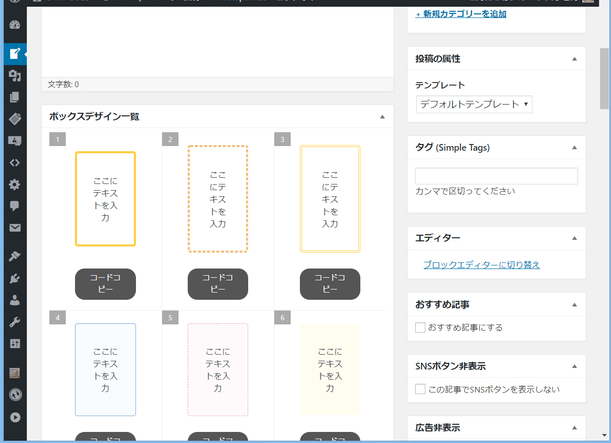Collapse the タグ (Simple Tags) panel arrow
Image resolution: width=611 pixels, height=443 pixels.
point(574,148)
